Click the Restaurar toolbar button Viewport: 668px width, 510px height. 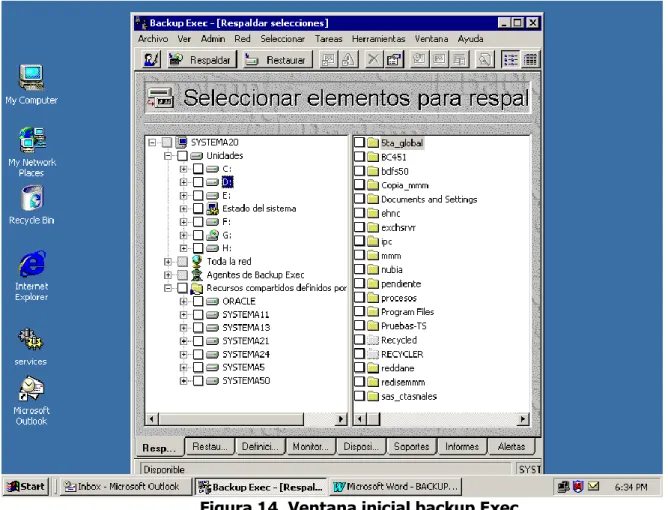click(277, 60)
